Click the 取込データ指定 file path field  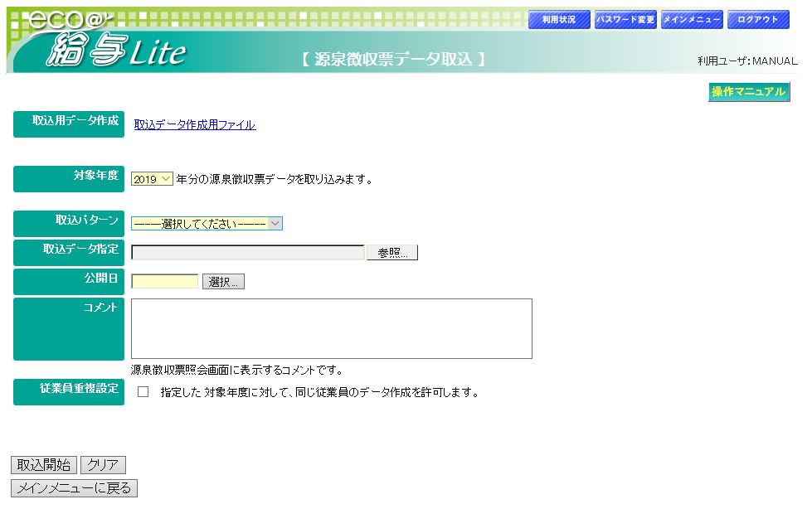click(247, 253)
